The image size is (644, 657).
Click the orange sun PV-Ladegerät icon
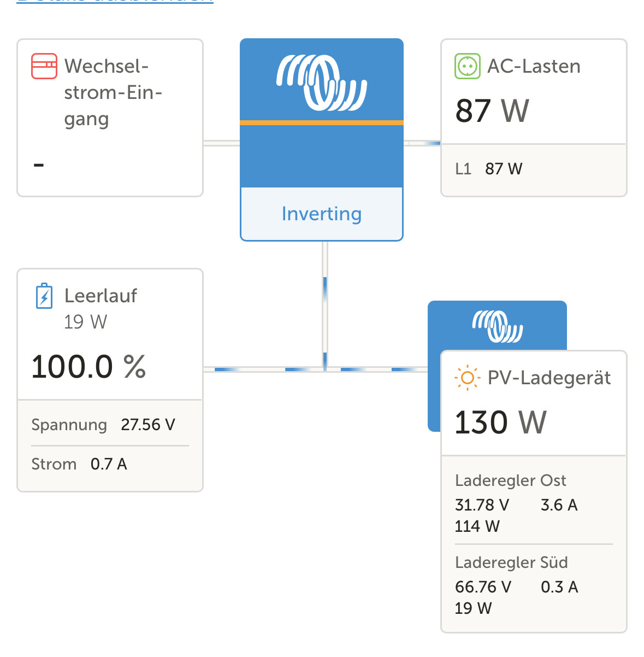tap(467, 378)
